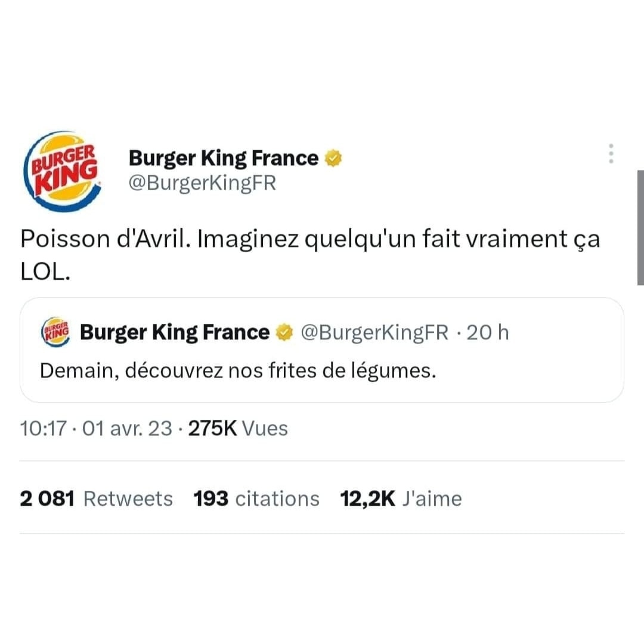
Task: Open the @BurgerKingFR handle in the quoted tweet
Action: [375, 332]
